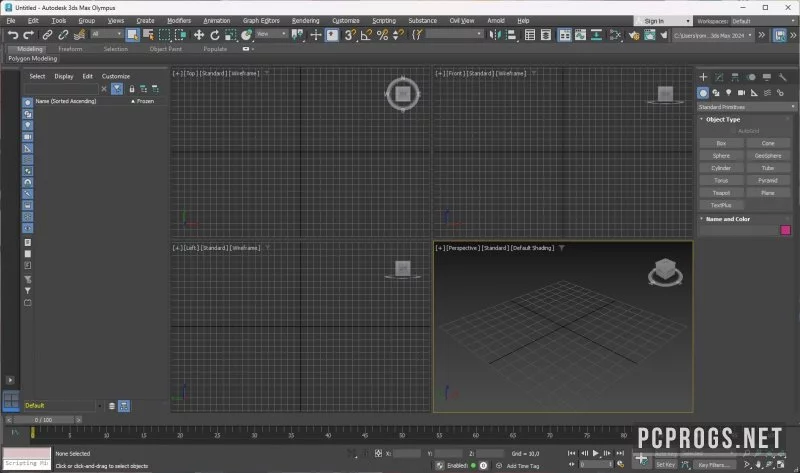Viewport: 800px width, 473px height.
Task: Open the Modifiers menu
Action: (179, 20)
